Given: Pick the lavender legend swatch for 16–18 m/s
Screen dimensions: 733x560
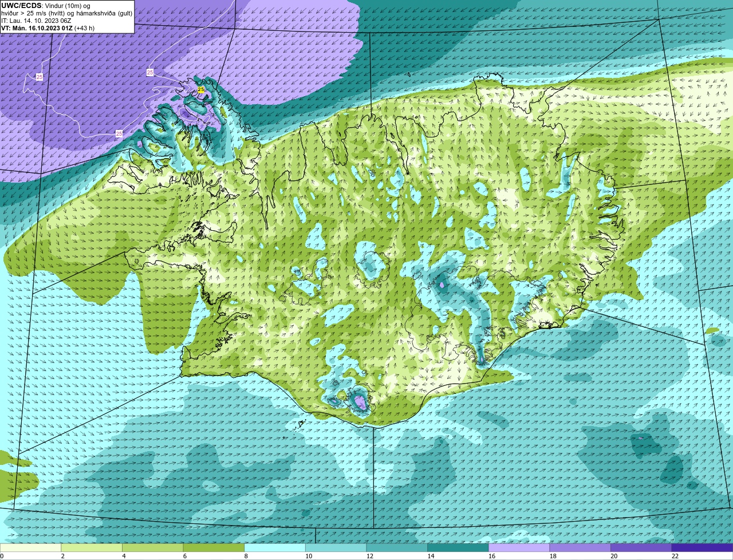Looking at the screenshot, I should [x=519, y=547].
